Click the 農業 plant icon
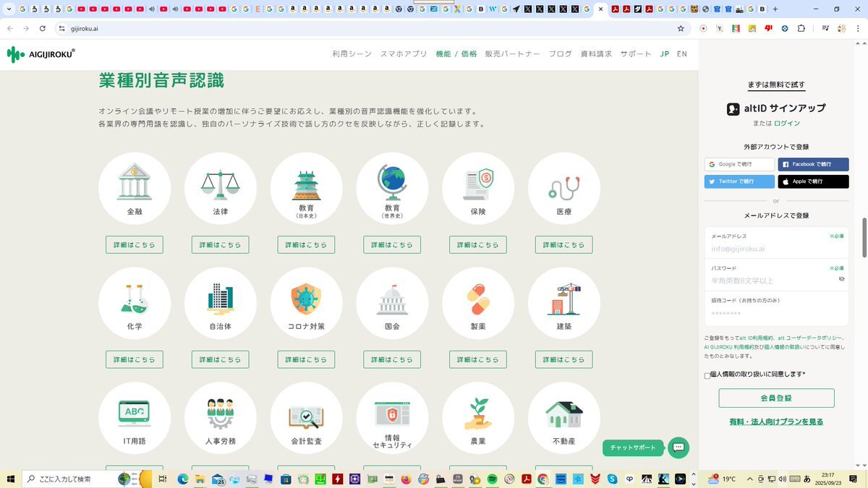This screenshot has height=488, width=868. (477, 413)
